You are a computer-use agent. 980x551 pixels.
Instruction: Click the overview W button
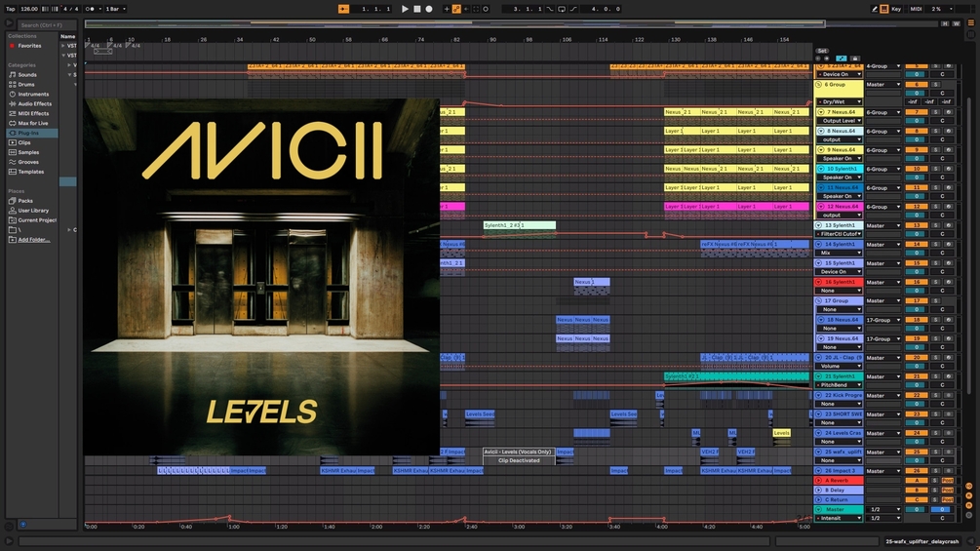tap(957, 23)
